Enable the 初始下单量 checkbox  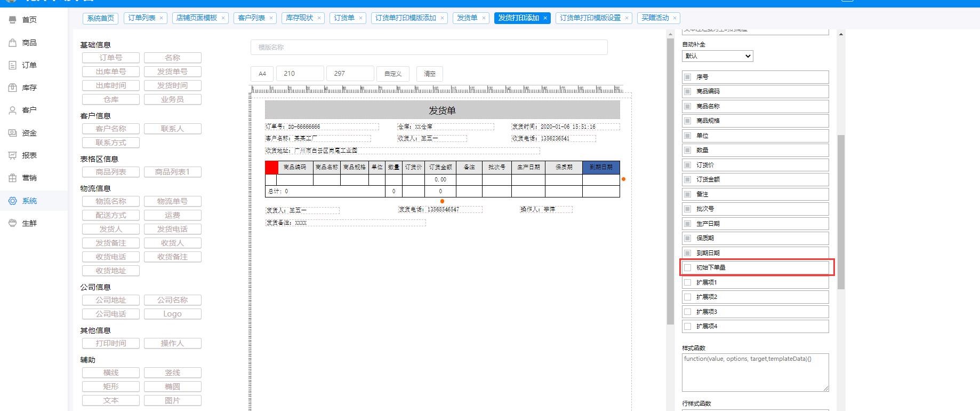tap(688, 267)
